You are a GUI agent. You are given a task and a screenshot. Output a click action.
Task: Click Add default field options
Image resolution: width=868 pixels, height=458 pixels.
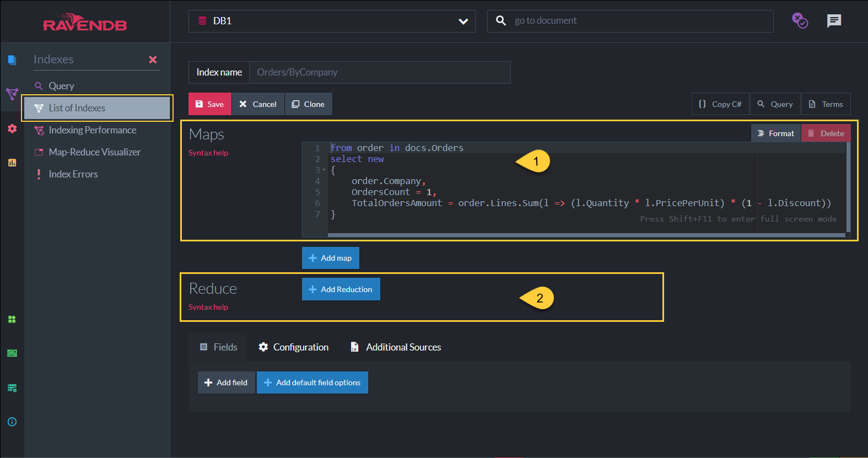point(312,382)
